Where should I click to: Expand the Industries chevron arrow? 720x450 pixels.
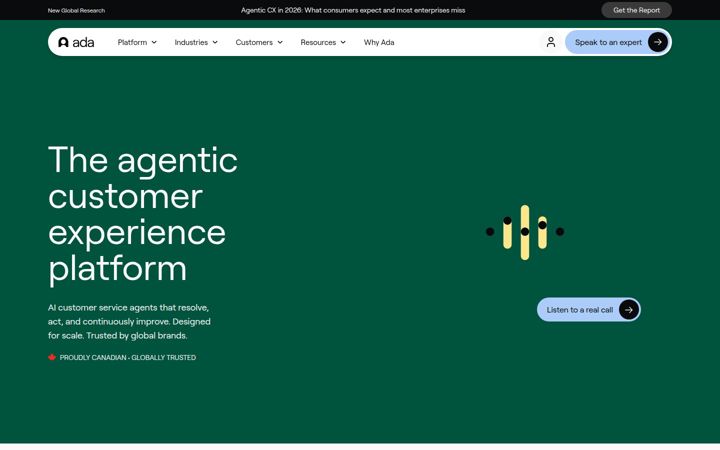(215, 42)
